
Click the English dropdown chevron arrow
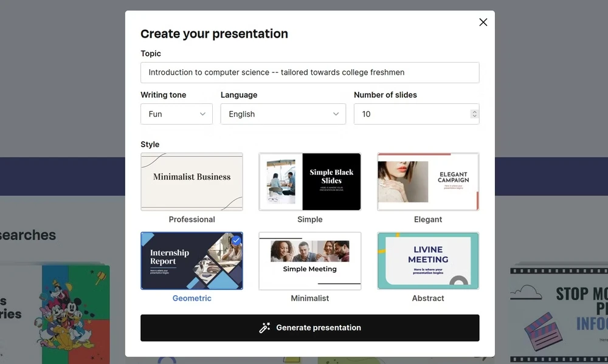pos(336,114)
